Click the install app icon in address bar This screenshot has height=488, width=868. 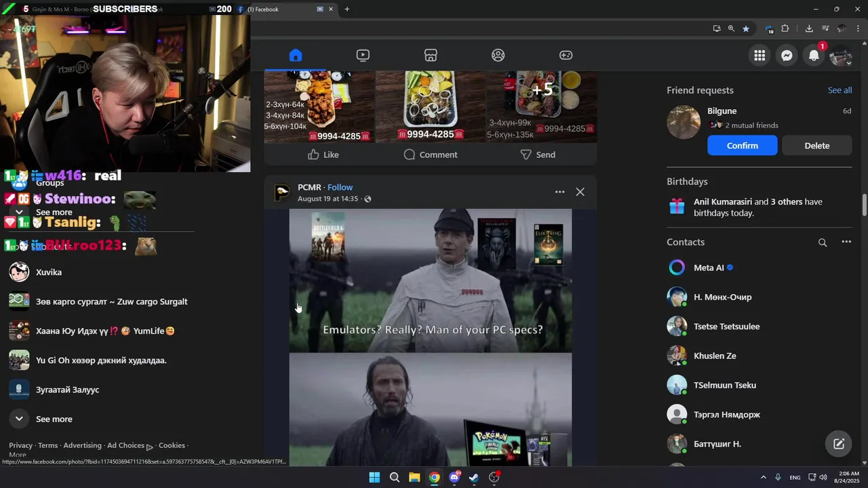point(717,28)
